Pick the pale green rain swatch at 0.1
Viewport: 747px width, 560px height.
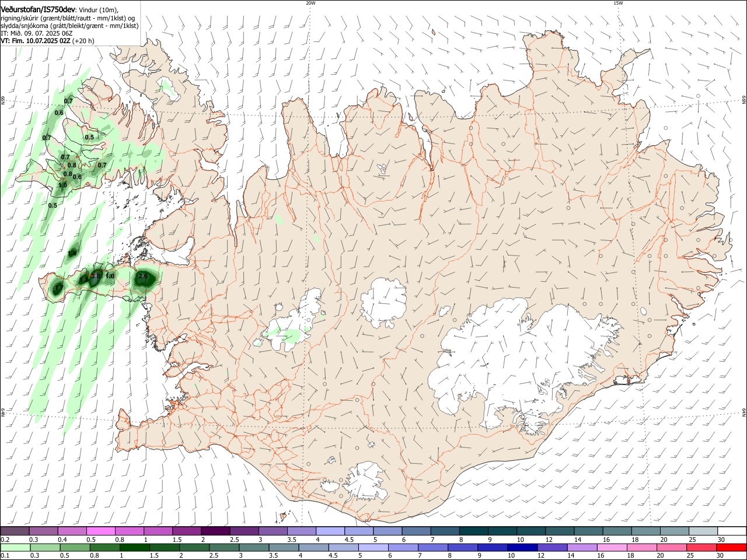15,547
